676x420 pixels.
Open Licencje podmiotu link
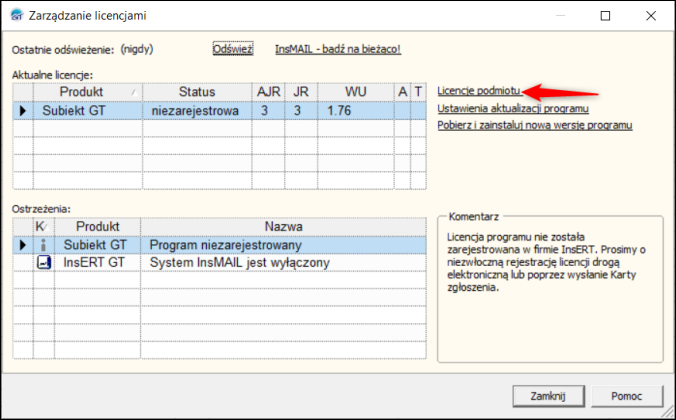[x=479, y=91]
